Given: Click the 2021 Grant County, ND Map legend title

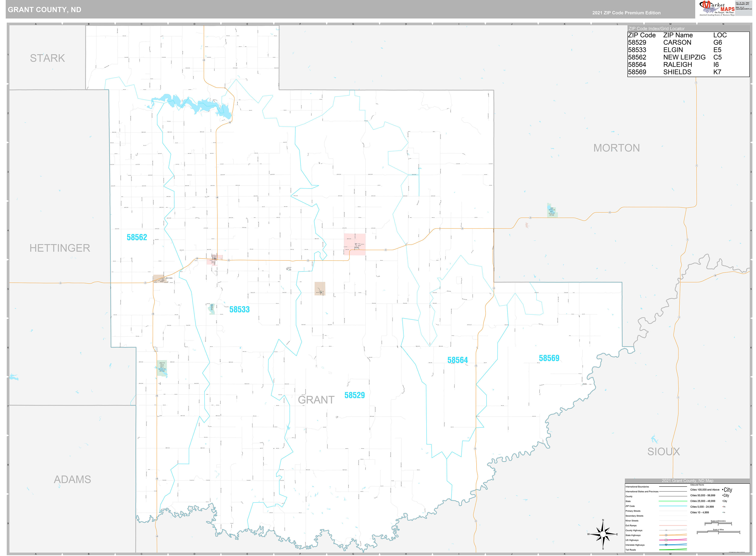Looking at the screenshot, I should pyautogui.click(x=687, y=481).
